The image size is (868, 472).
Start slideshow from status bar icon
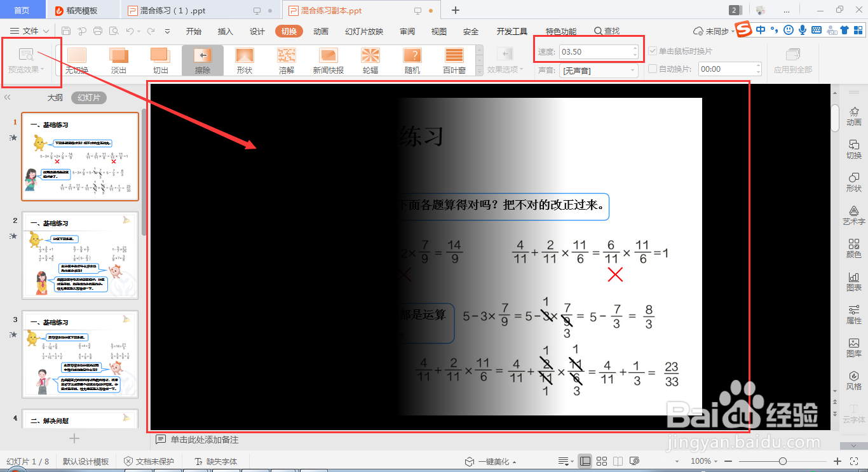point(635,461)
